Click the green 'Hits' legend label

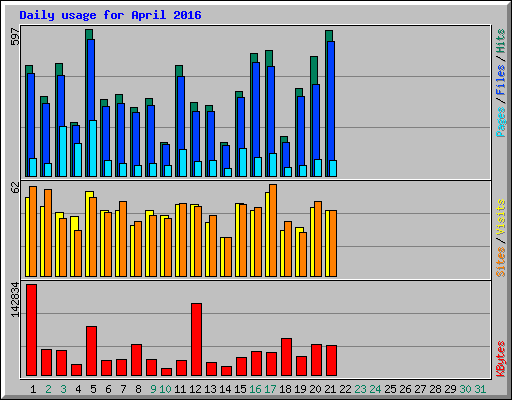pyautogui.click(x=501, y=41)
